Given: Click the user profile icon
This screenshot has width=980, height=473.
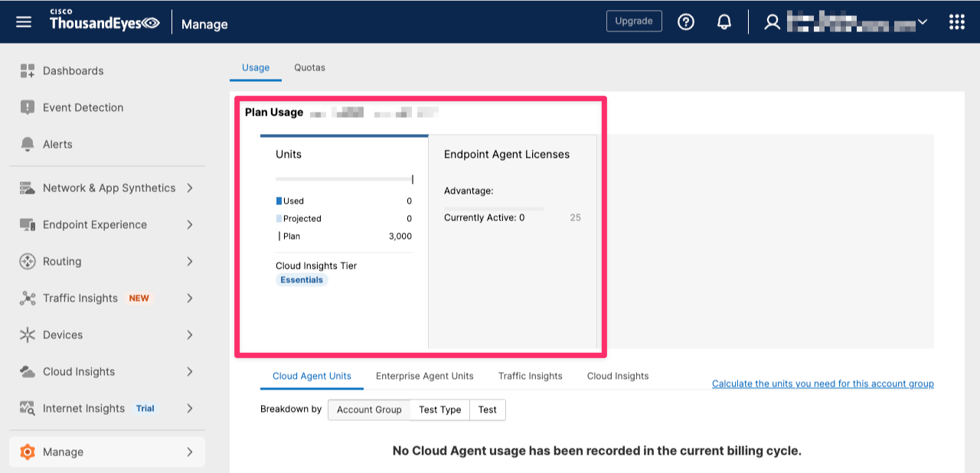Looking at the screenshot, I should (x=773, y=22).
